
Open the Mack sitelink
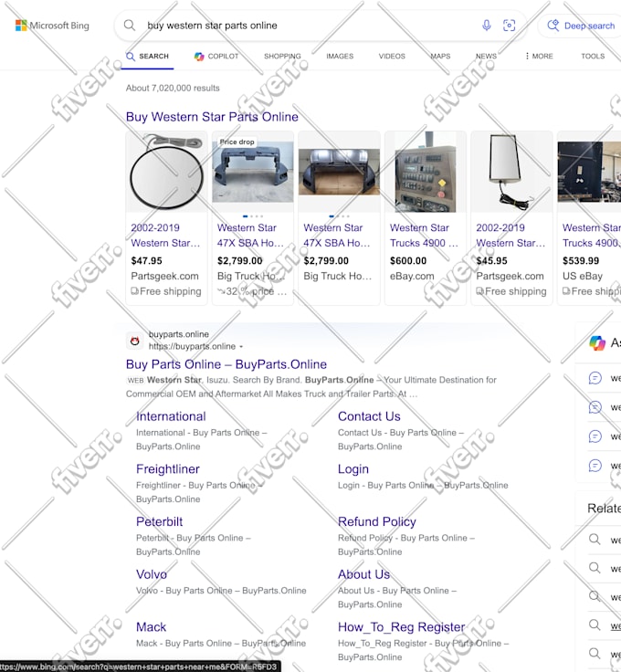pos(151,627)
